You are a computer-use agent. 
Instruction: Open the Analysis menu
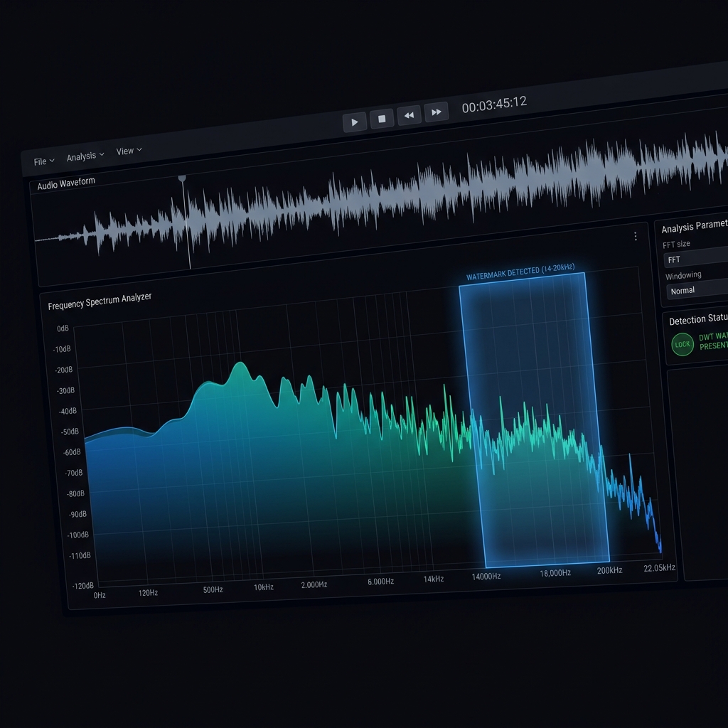pyautogui.click(x=85, y=156)
